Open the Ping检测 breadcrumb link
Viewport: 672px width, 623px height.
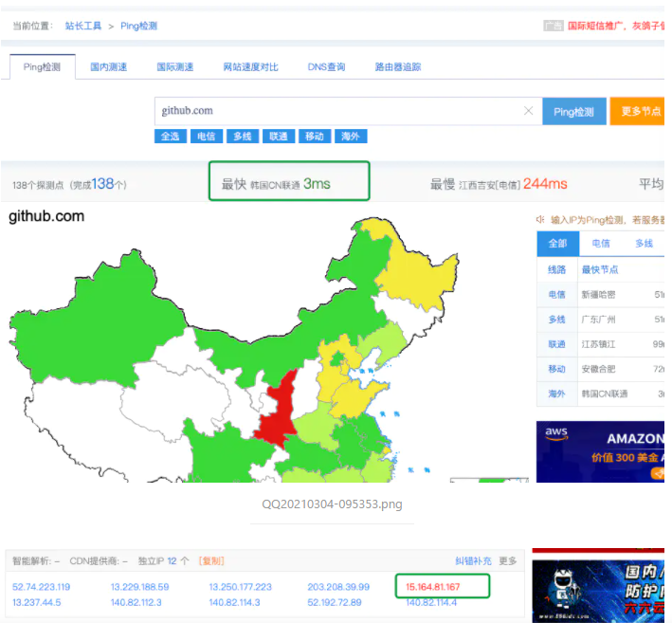coord(139,27)
